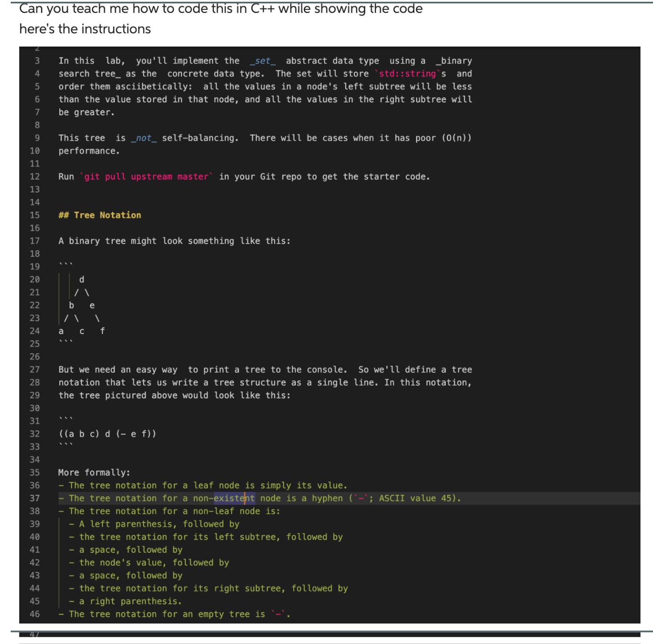The image size is (653, 644).
Task: Click the highlighted word "existent" on line 37
Action: point(234,498)
